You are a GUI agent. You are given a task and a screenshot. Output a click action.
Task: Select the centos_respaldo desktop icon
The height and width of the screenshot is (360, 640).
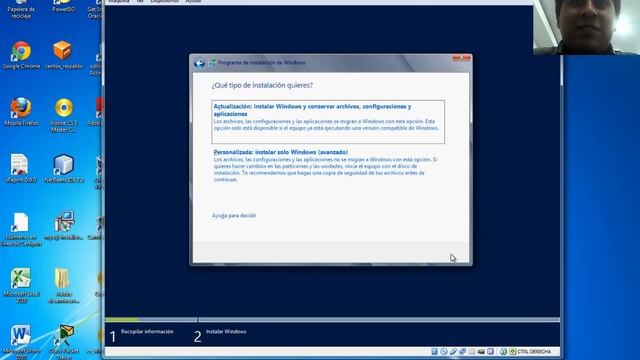coord(63,55)
